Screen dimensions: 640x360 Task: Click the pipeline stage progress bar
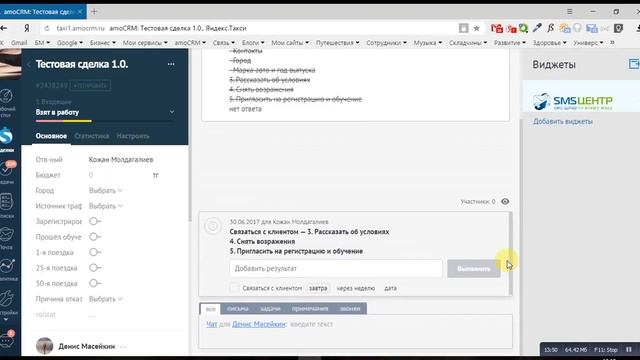point(105,121)
